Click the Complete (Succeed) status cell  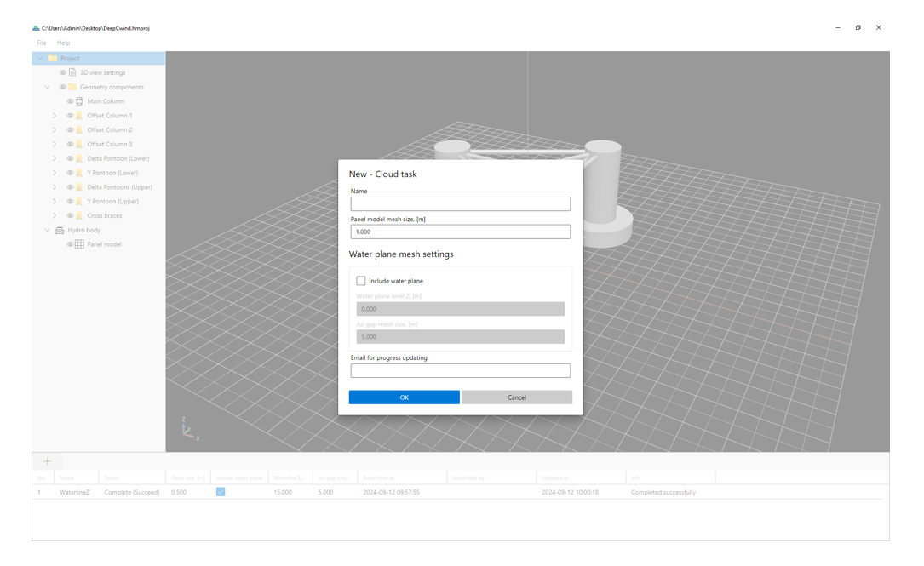pyautogui.click(x=132, y=493)
